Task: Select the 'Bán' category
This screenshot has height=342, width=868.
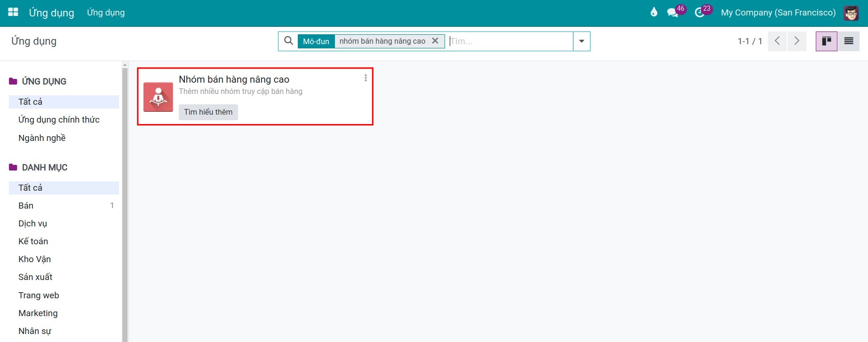Action: point(64,206)
